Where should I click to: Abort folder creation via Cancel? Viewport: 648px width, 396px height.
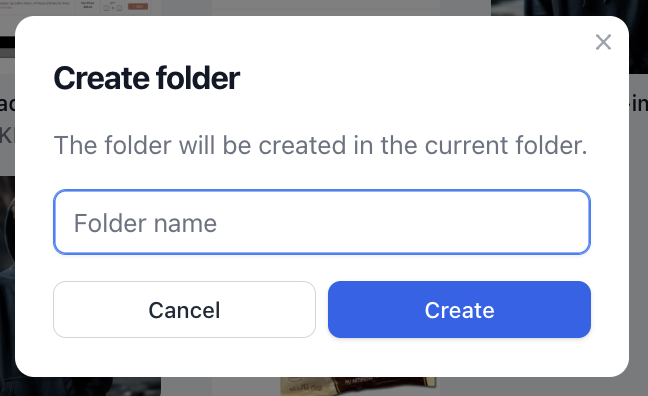pyautogui.click(x=184, y=310)
